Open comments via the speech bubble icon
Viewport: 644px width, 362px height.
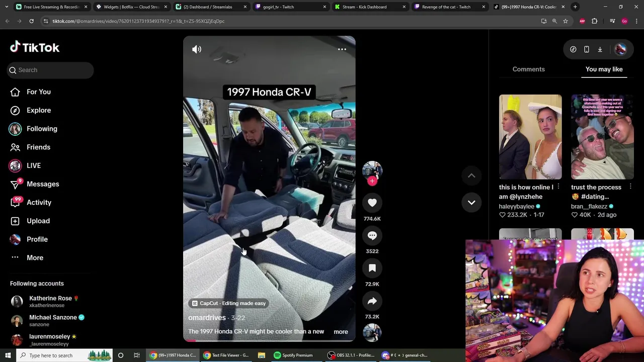[x=372, y=235]
